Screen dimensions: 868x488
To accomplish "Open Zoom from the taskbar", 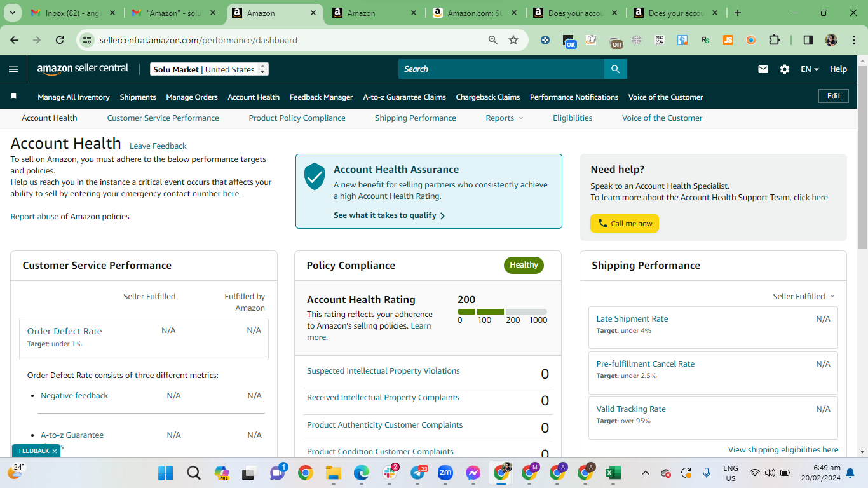I will click(x=445, y=473).
